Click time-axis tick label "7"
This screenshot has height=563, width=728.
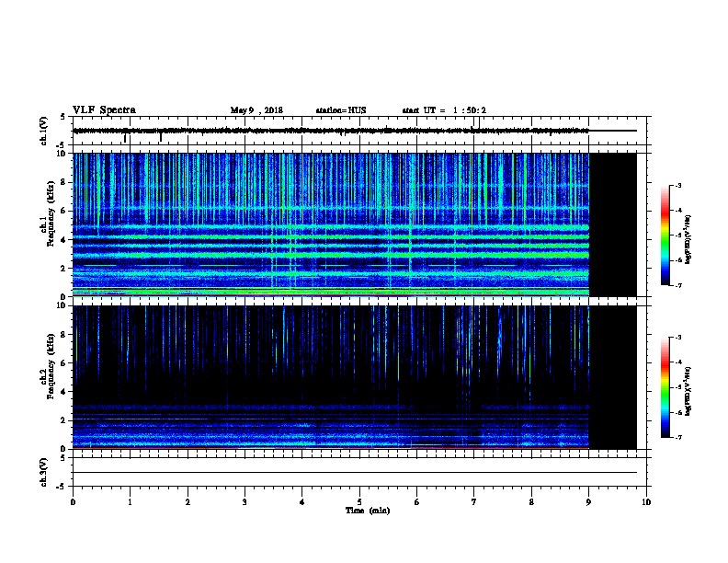pyautogui.click(x=473, y=502)
